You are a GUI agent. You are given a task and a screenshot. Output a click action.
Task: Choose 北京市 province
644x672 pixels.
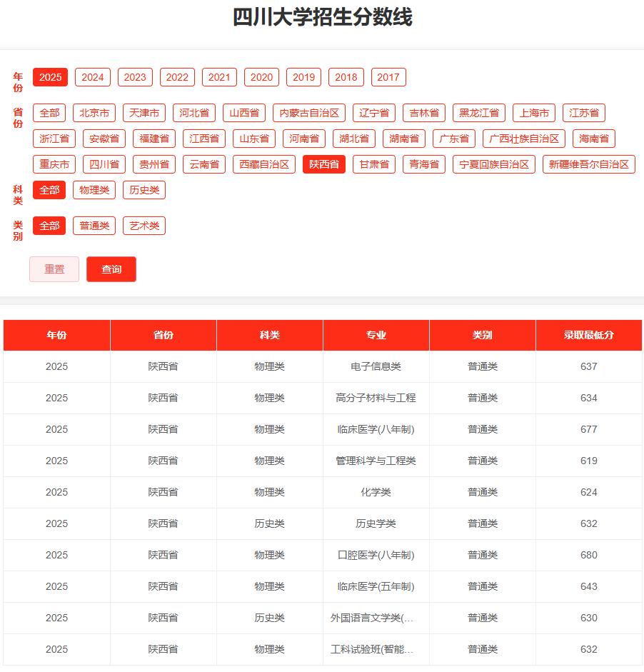(94, 113)
